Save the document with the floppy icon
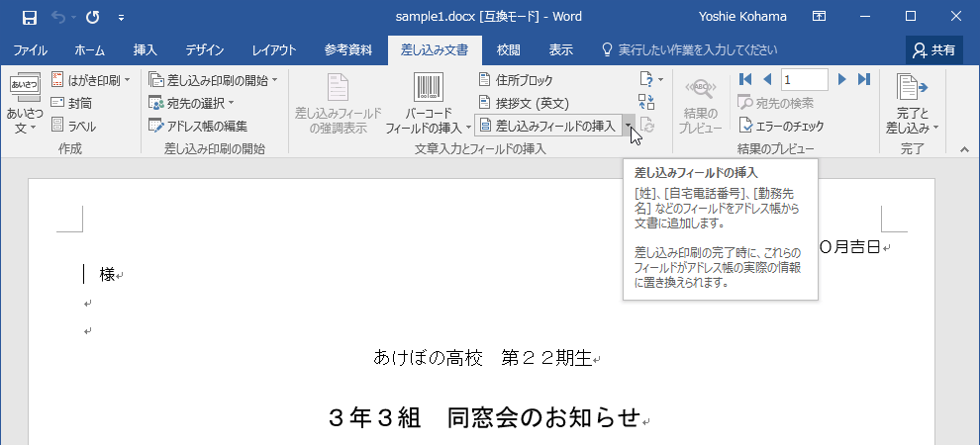This screenshot has height=445, width=980. click(30, 18)
